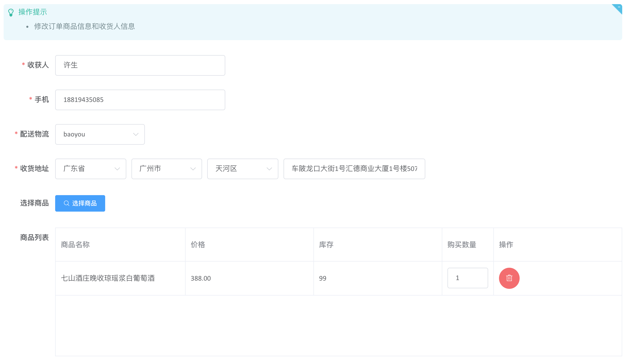
Task: Click the purchase quantity input box
Action: [467, 278]
